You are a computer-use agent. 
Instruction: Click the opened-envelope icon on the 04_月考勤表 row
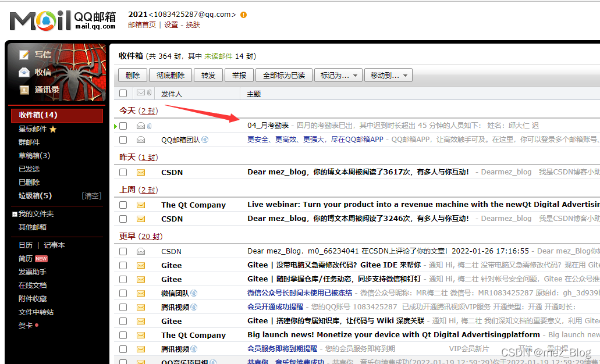141,126
